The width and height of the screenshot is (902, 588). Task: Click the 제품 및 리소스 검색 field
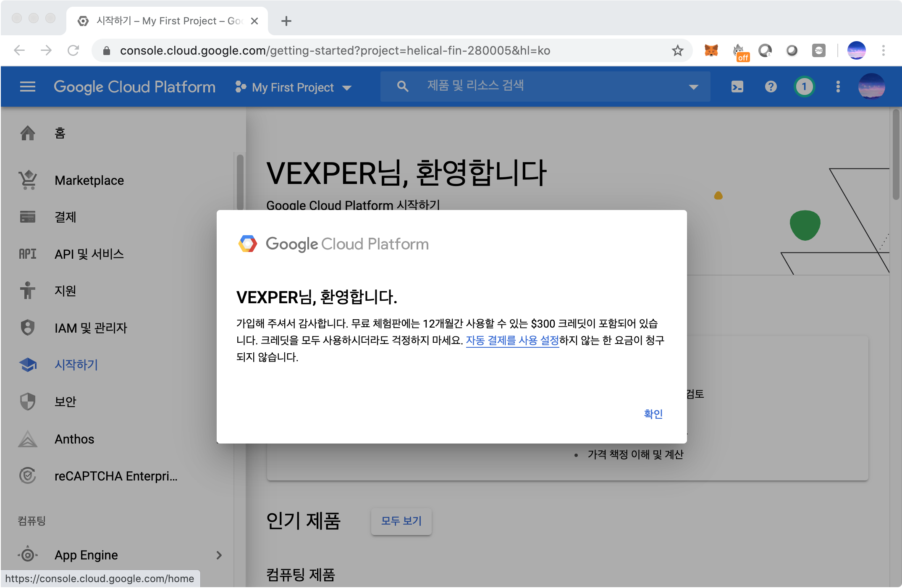coord(546,86)
